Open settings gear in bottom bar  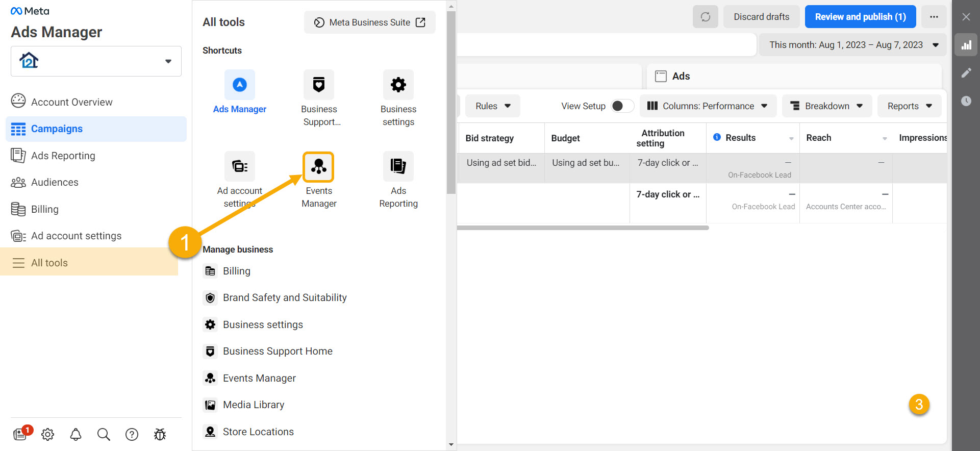click(47, 434)
